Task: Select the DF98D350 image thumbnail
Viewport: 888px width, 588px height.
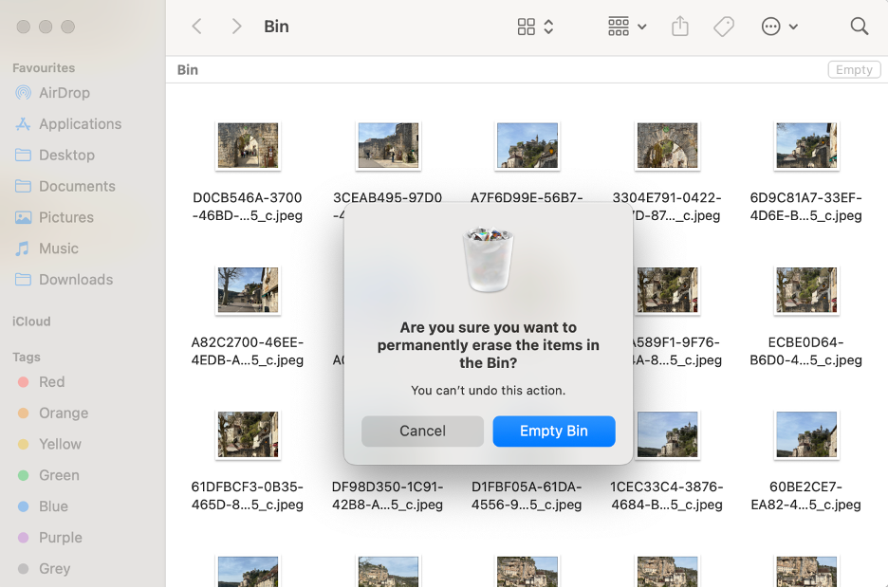Action: coord(388,433)
